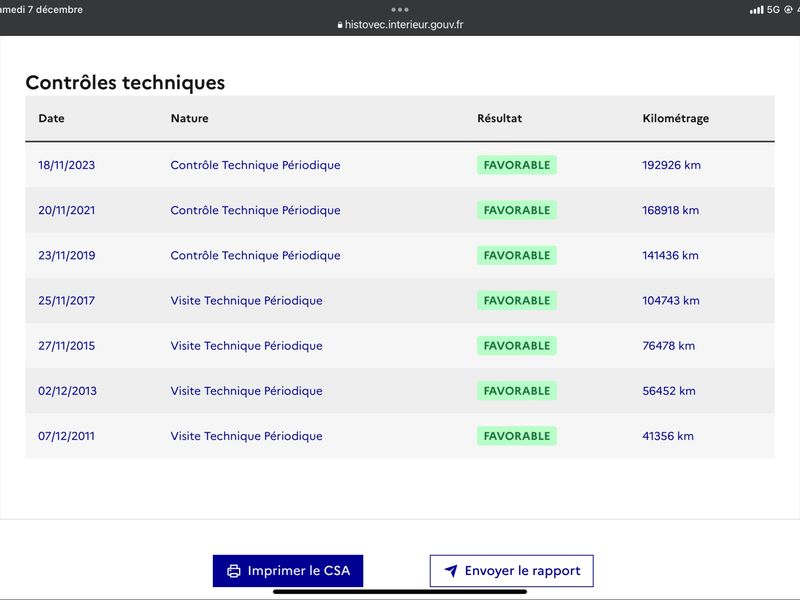
Task: Click 'Contrôle Technique Périodique' in 20/11/2021 row
Action: click(x=255, y=210)
